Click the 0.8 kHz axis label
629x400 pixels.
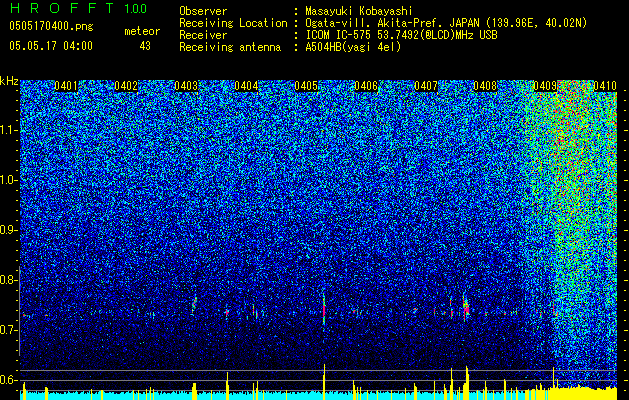tap(9, 280)
